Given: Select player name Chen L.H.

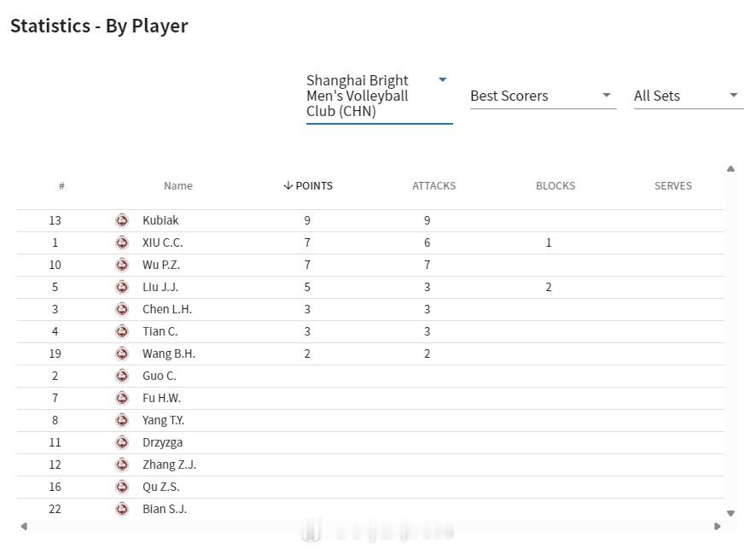Looking at the screenshot, I should click(x=167, y=309).
